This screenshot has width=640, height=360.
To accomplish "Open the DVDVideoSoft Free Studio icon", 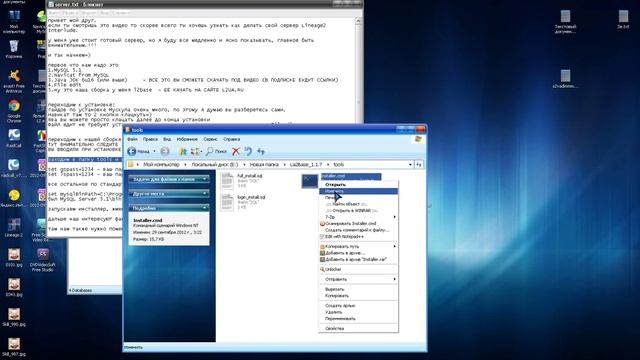I will (x=42, y=260).
